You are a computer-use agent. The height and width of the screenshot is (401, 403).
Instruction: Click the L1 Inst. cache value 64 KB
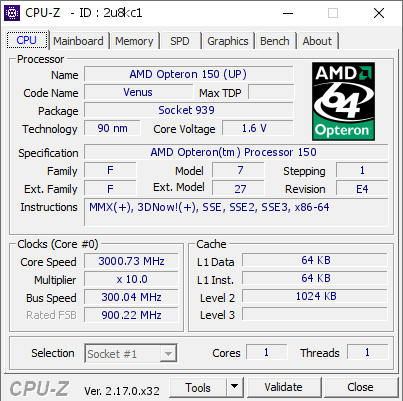pyautogui.click(x=315, y=278)
